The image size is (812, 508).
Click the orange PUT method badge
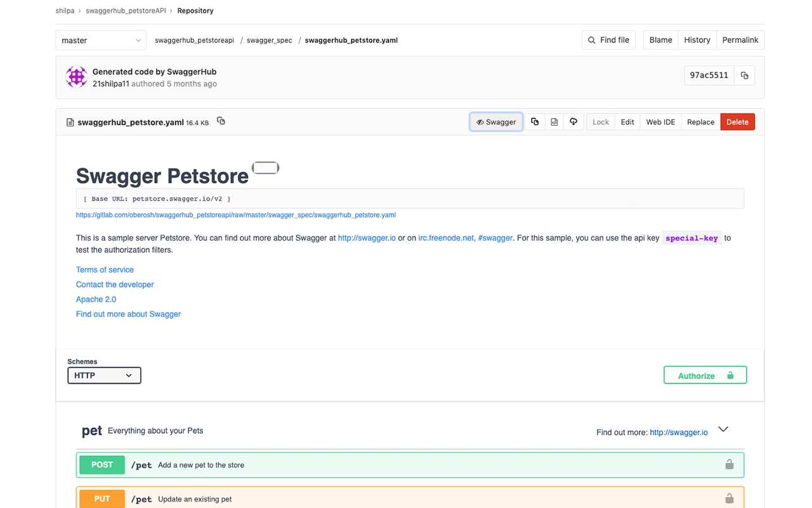pyautogui.click(x=102, y=499)
